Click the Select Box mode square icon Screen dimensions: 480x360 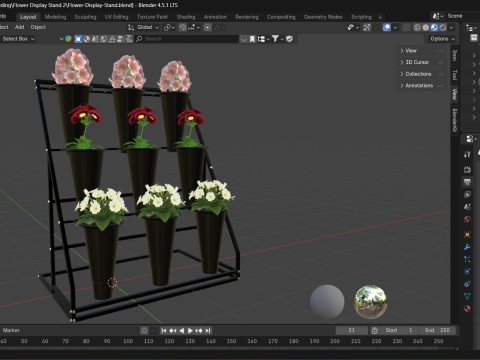(78, 39)
